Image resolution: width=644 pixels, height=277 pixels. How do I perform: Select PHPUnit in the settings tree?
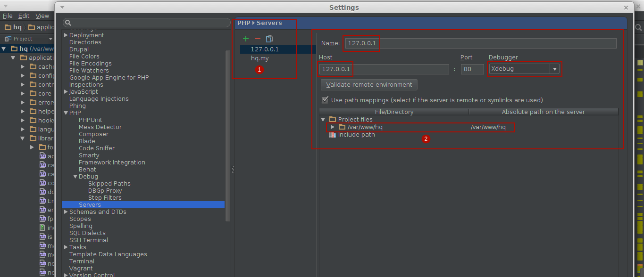[90, 120]
